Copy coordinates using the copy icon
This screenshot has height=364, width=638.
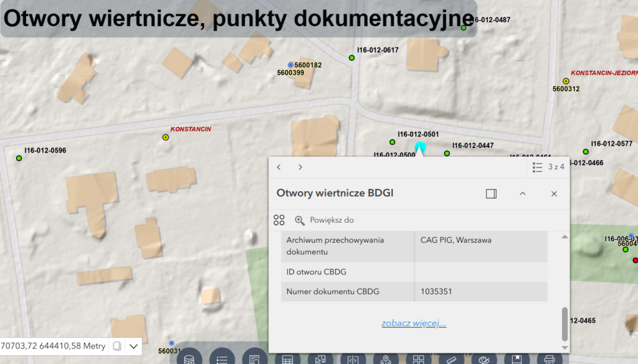(117, 346)
